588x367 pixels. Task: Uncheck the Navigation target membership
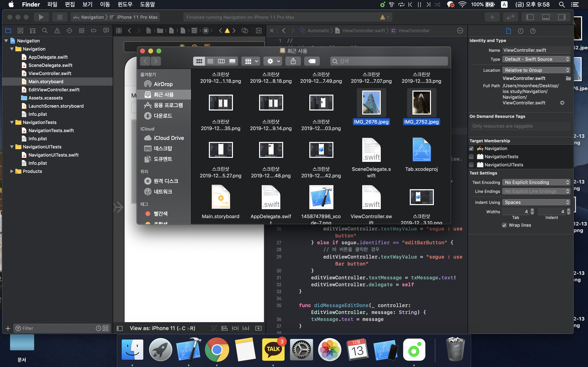[x=471, y=148]
